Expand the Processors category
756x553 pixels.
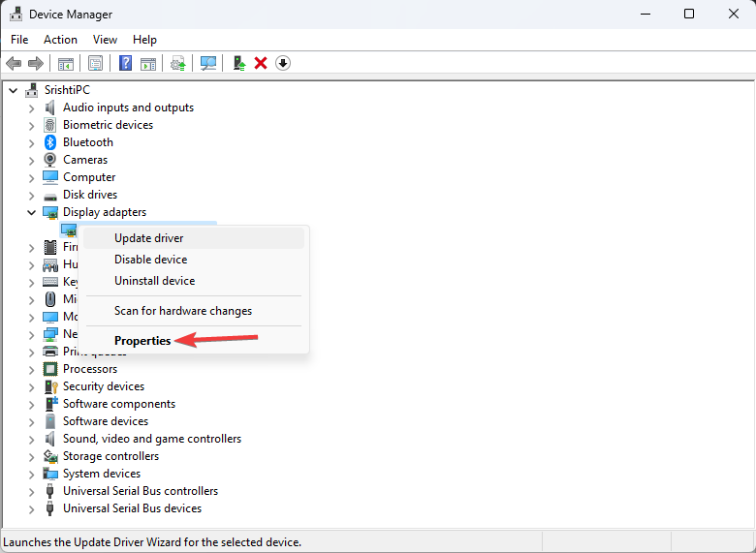[32, 370]
